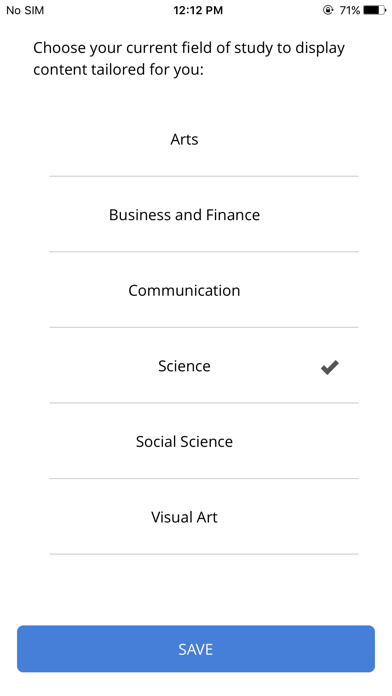392x696 pixels.
Task: Tap the rotation lock status icon
Action: click(328, 10)
